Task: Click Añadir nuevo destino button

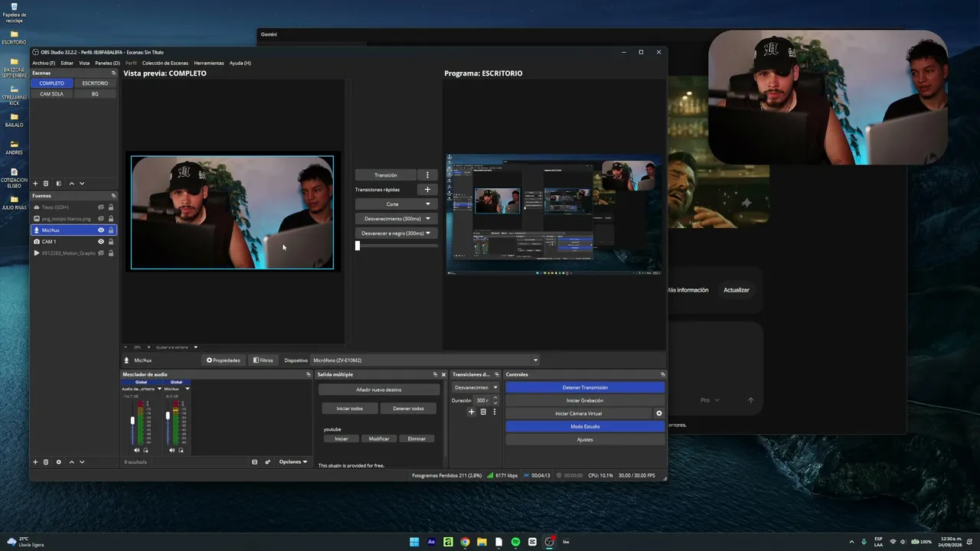Action: coord(379,390)
